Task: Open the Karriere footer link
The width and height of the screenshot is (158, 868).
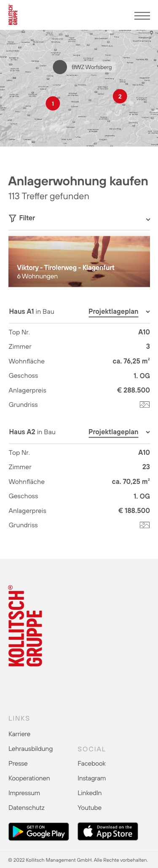Action: point(19,734)
